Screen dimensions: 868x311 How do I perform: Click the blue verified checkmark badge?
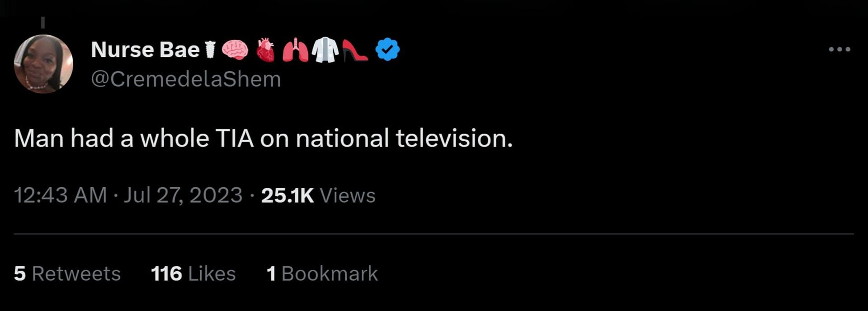pos(387,50)
